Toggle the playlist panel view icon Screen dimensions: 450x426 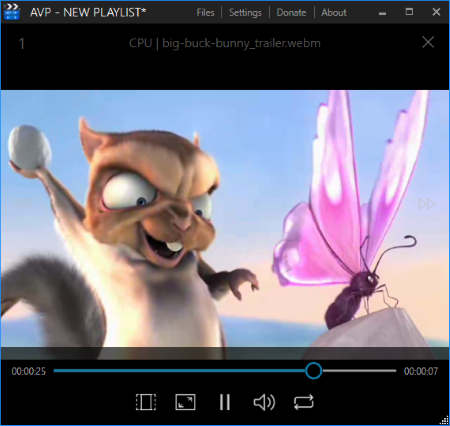coord(146,402)
